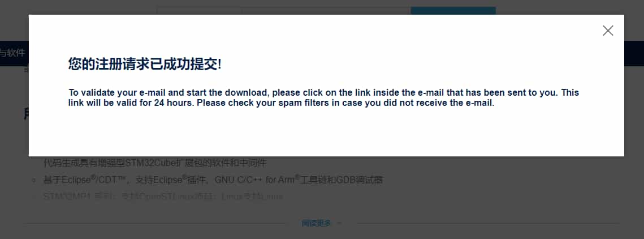644x239 pixels.
Task: Close the registration success dialog
Action: 608,31
